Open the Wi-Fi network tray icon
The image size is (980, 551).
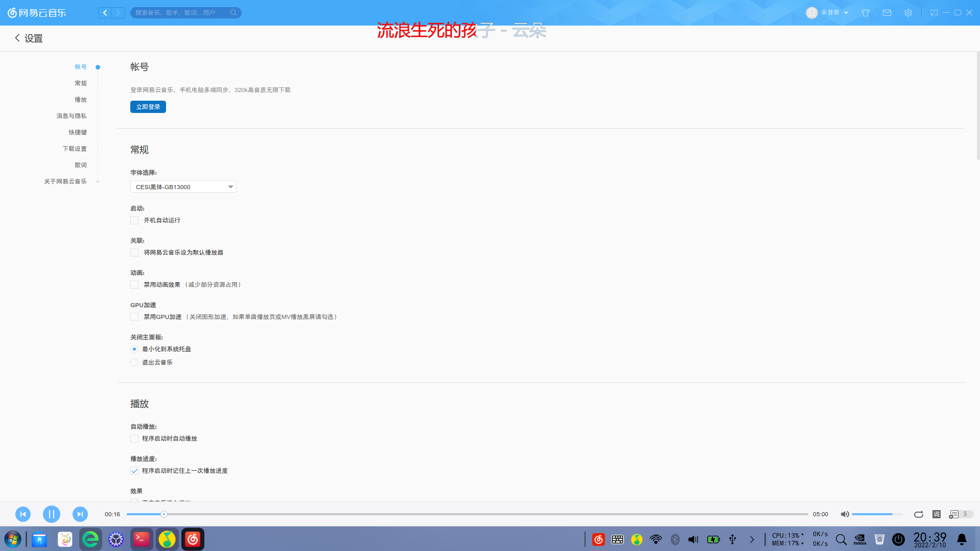pos(656,539)
